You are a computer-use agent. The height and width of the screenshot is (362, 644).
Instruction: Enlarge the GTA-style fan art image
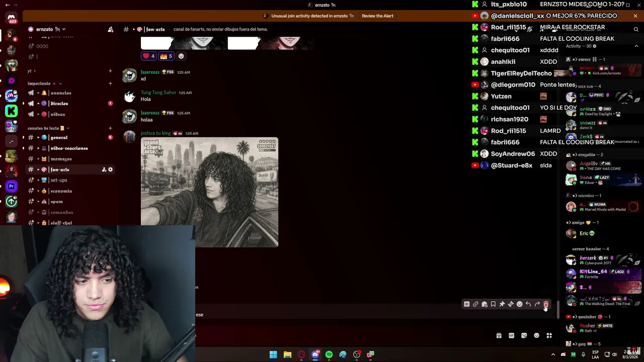point(209,192)
